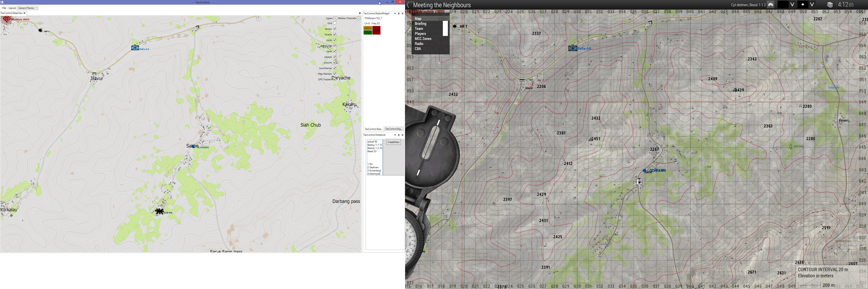Pin the RadioWidget panel
The image size is (868, 289).
[399, 13]
